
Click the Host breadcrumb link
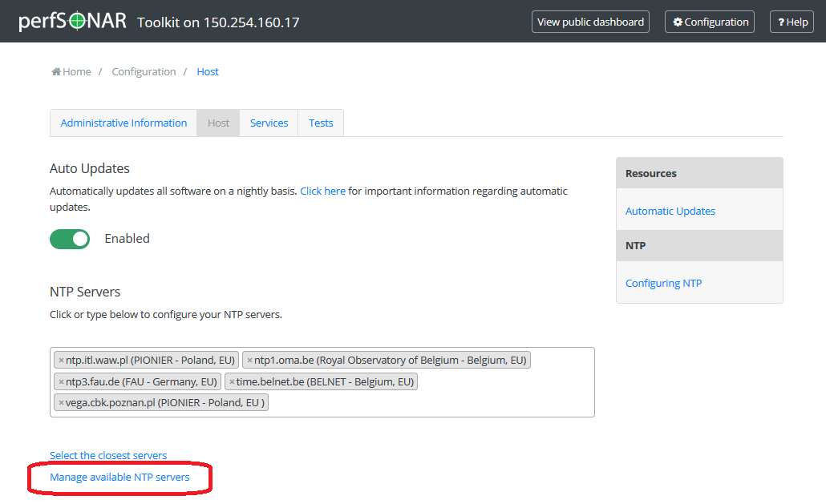point(208,71)
